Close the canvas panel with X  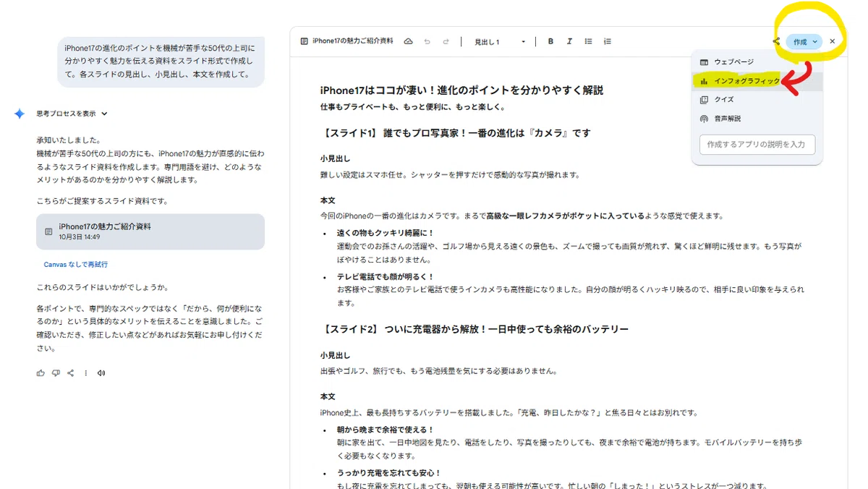(833, 42)
